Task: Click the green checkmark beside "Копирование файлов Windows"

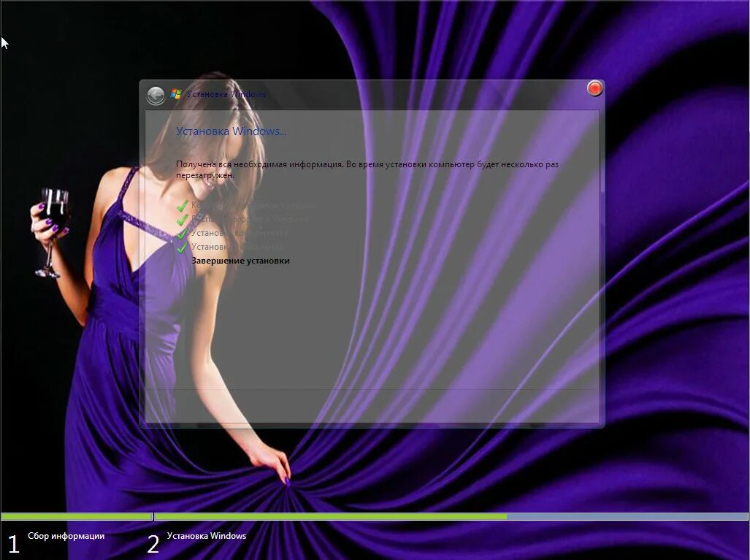Action: click(x=182, y=206)
